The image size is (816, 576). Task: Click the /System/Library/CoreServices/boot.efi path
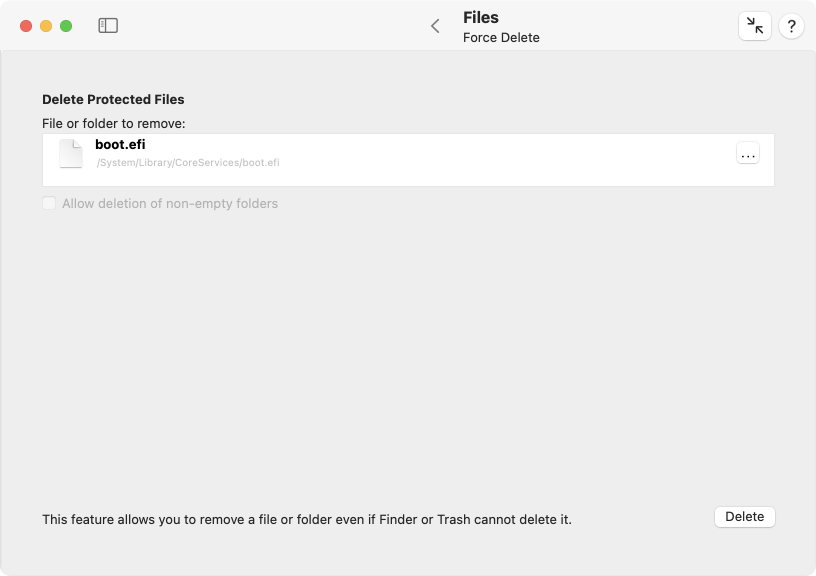188,162
